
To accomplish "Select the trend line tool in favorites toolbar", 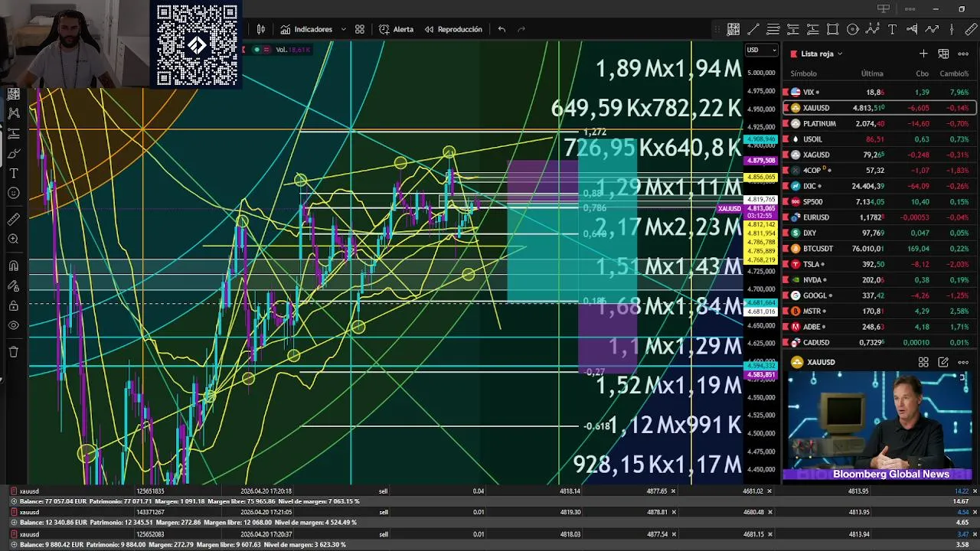I will point(753,29).
